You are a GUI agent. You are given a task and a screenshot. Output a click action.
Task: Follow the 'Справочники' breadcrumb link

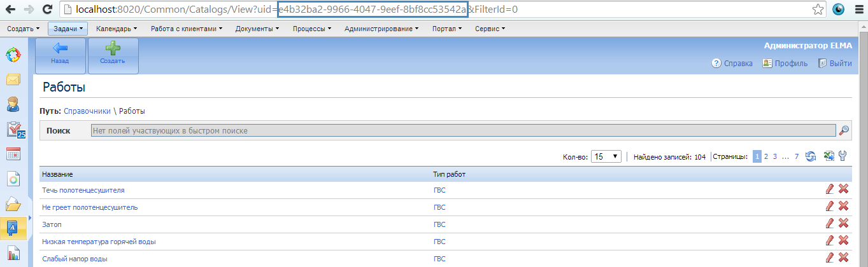[x=87, y=111]
